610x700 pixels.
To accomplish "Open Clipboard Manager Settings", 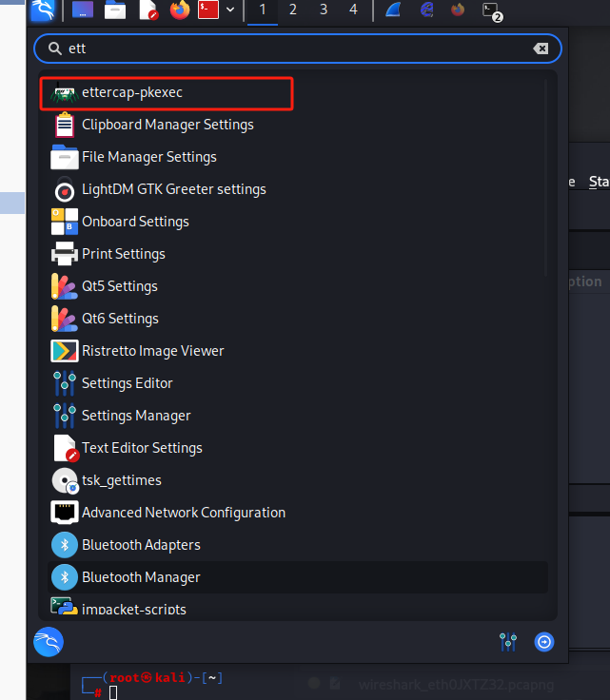I will pos(298,125).
